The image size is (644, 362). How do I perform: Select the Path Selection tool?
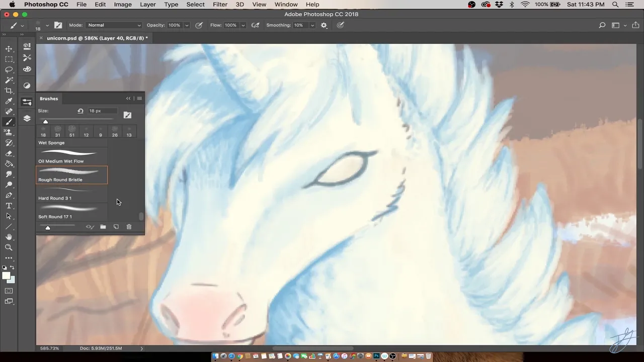(9, 216)
